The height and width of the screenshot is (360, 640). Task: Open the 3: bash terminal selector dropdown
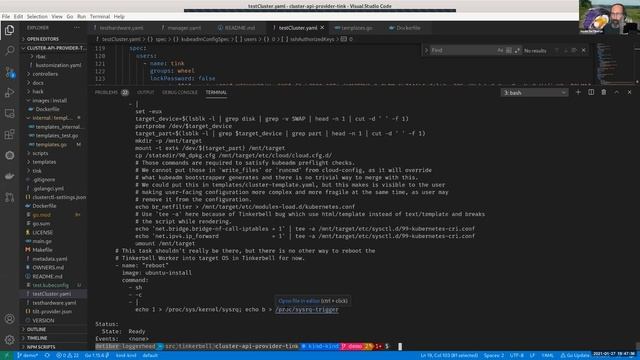click(x=534, y=93)
